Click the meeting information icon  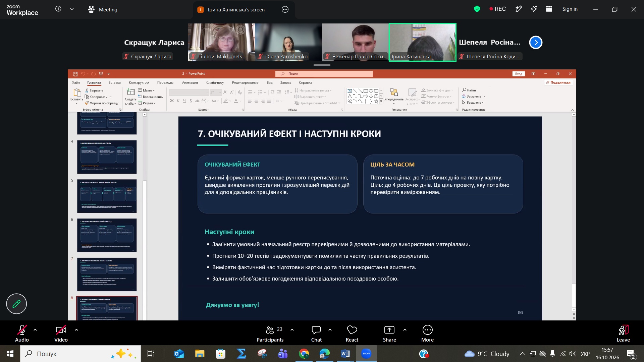(x=58, y=9)
